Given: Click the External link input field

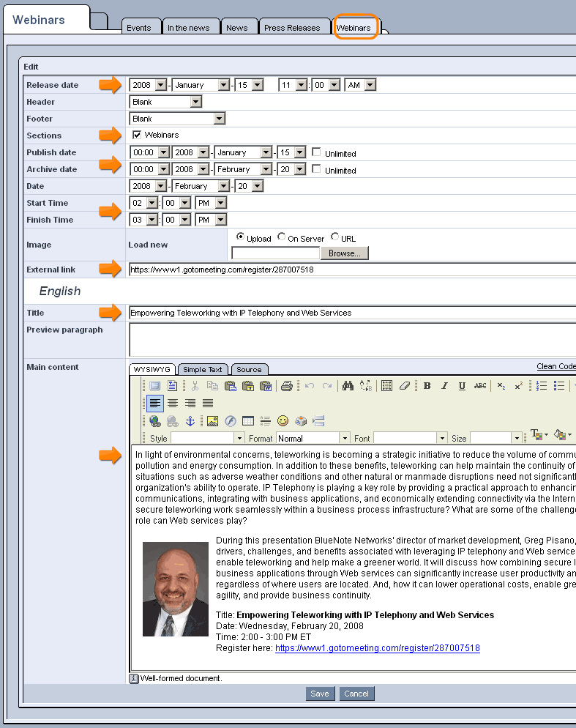Looking at the screenshot, I should (x=351, y=270).
